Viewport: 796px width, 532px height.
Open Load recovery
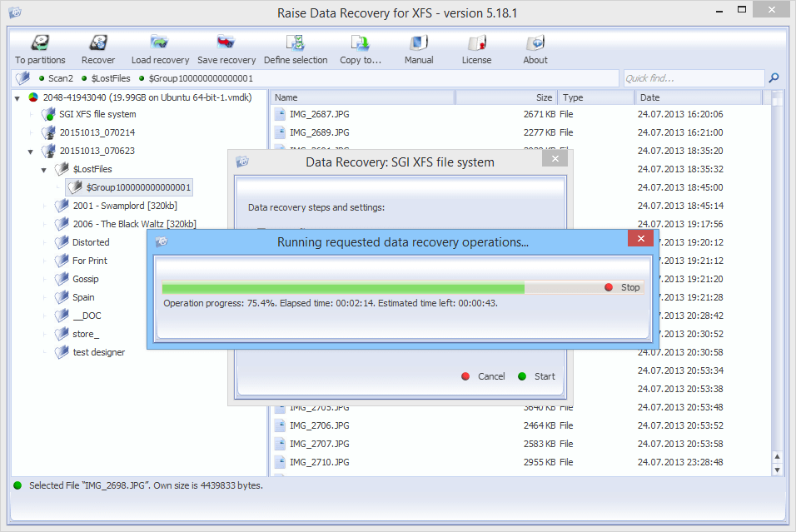coord(159,48)
